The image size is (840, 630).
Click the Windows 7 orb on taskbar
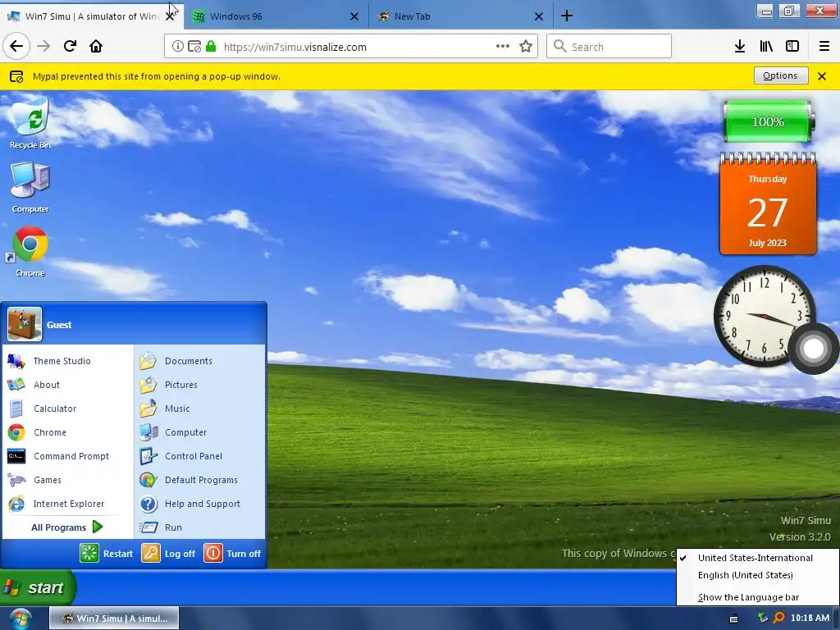pyautogui.click(x=20, y=619)
